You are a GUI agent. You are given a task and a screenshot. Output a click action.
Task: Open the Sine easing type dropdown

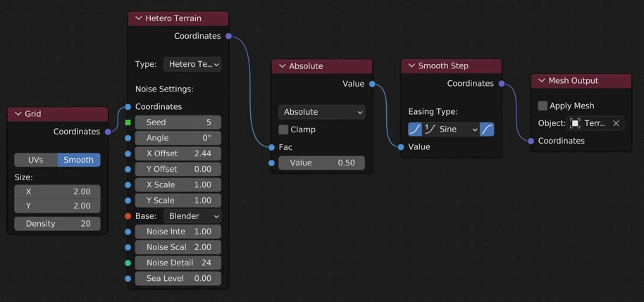(x=451, y=130)
